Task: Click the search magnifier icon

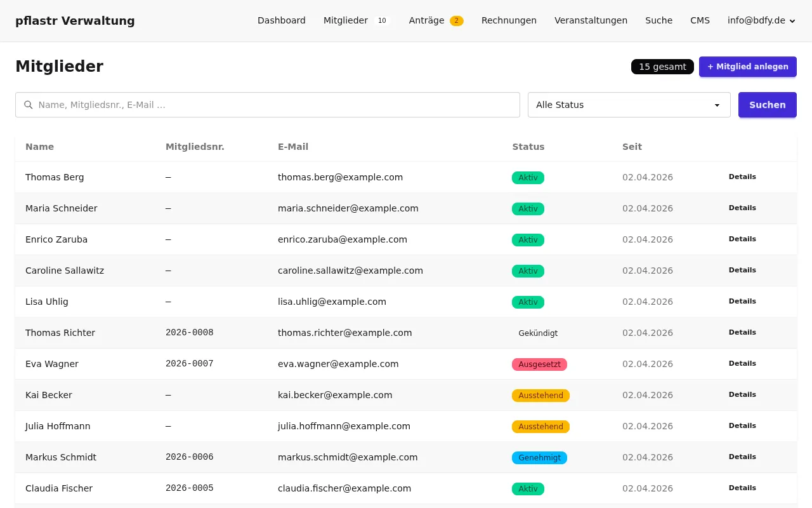Action: [x=28, y=105]
